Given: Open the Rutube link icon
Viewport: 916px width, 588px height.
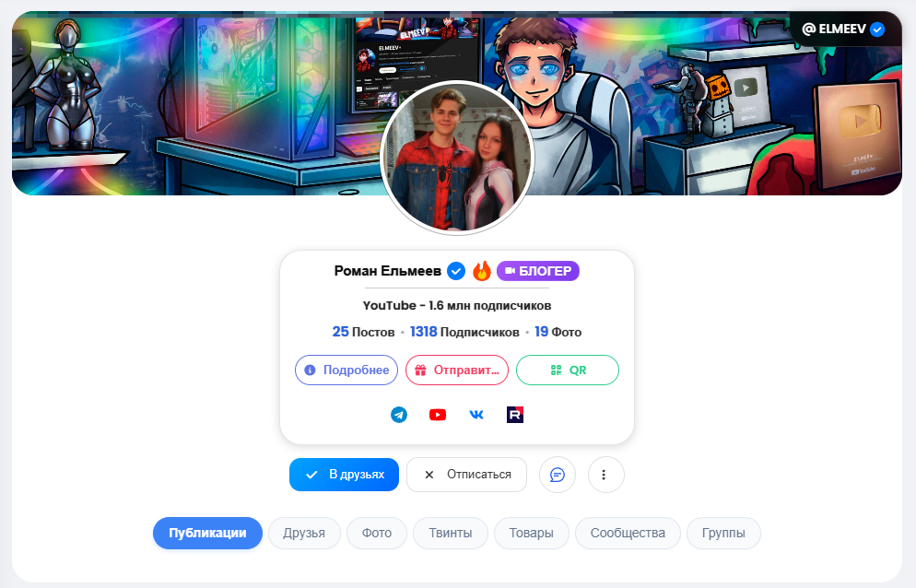Looking at the screenshot, I should pos(515,415).
